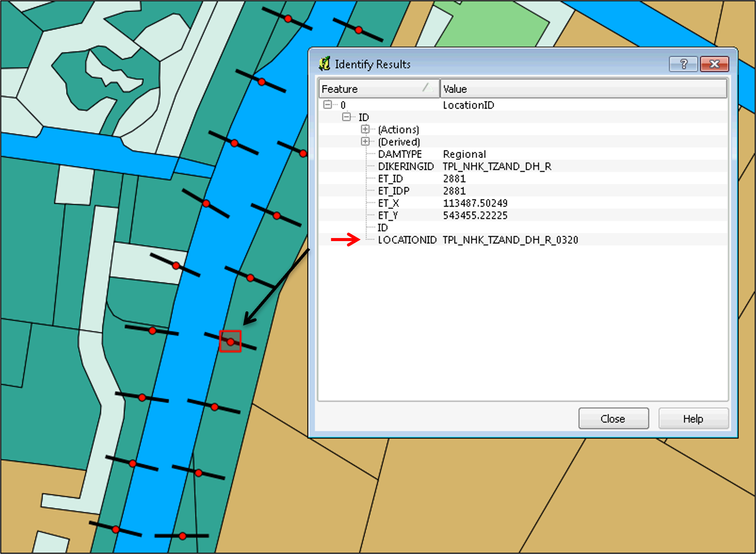Select the DIKERINGID attribute row

click(x=406, y=166)
